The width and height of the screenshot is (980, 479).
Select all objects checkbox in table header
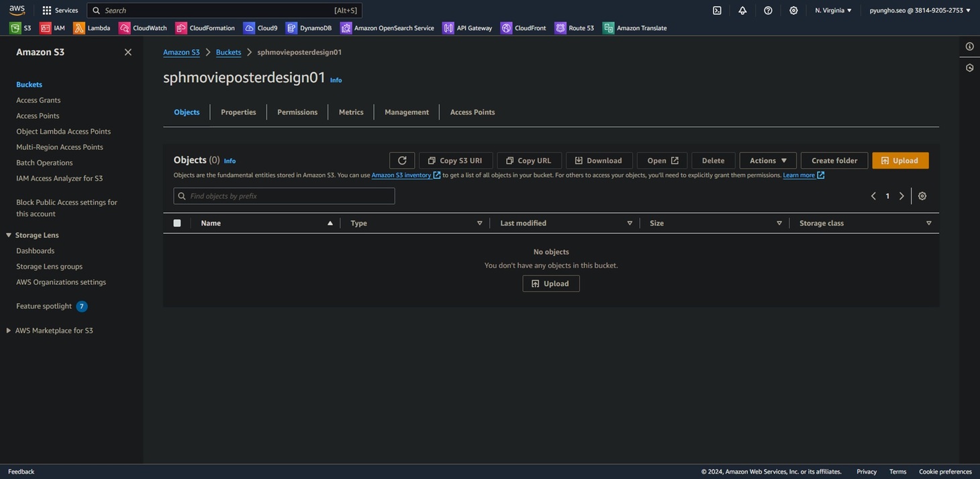point(177,223)
